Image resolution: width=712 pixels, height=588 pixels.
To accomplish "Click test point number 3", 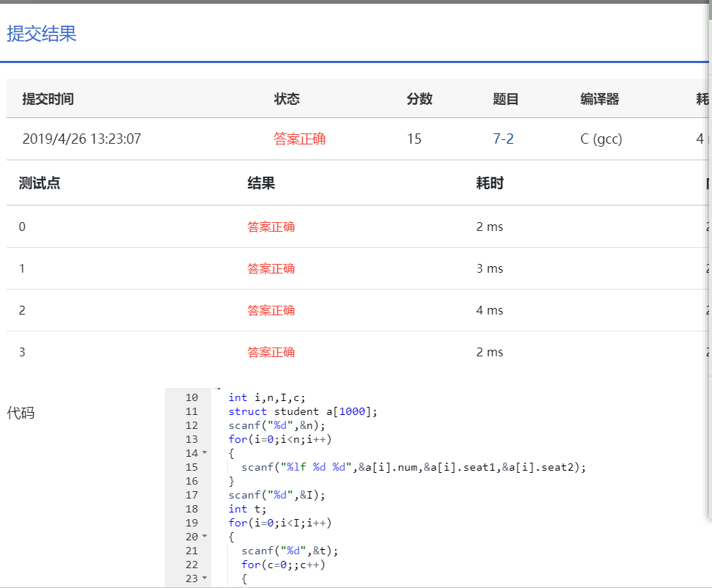I will [x=22, y=352].
